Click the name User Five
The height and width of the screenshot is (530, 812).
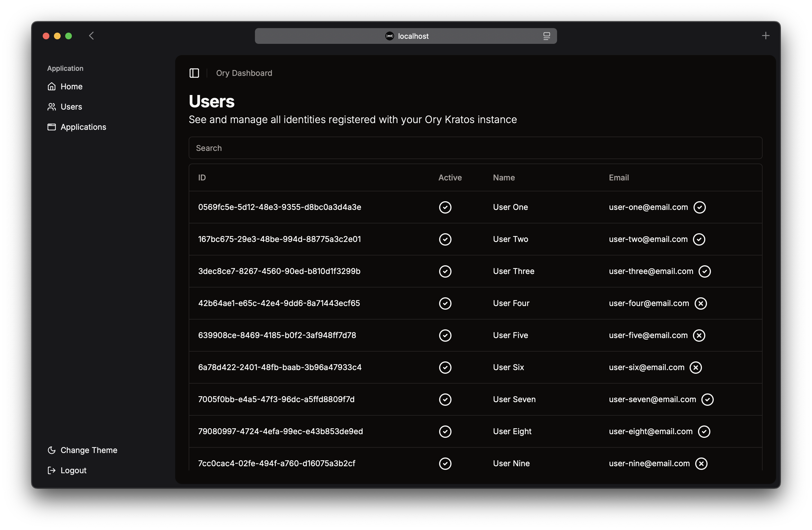click(x=510, y=335)
